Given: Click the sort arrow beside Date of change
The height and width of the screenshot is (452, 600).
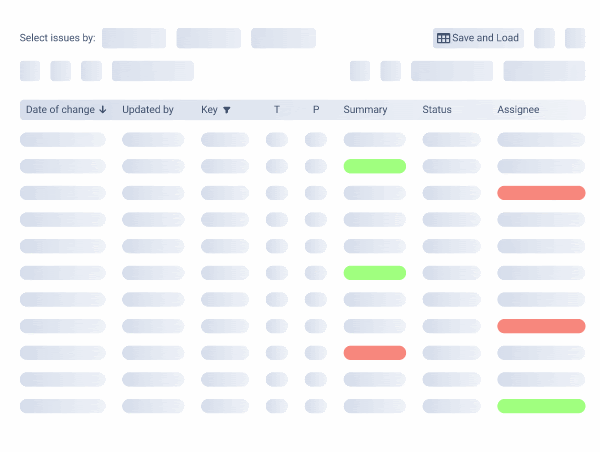Looking at the screenshot, I should point(103,110).
